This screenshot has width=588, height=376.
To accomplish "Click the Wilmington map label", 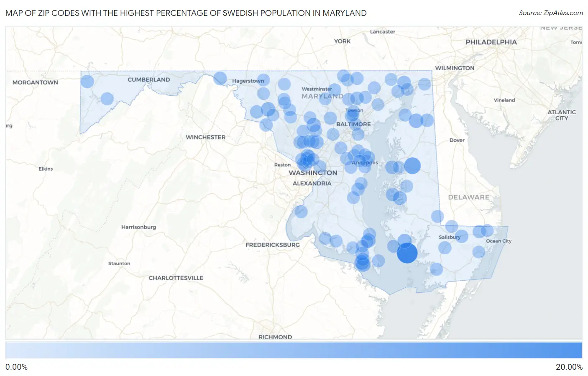I will 455,68.
